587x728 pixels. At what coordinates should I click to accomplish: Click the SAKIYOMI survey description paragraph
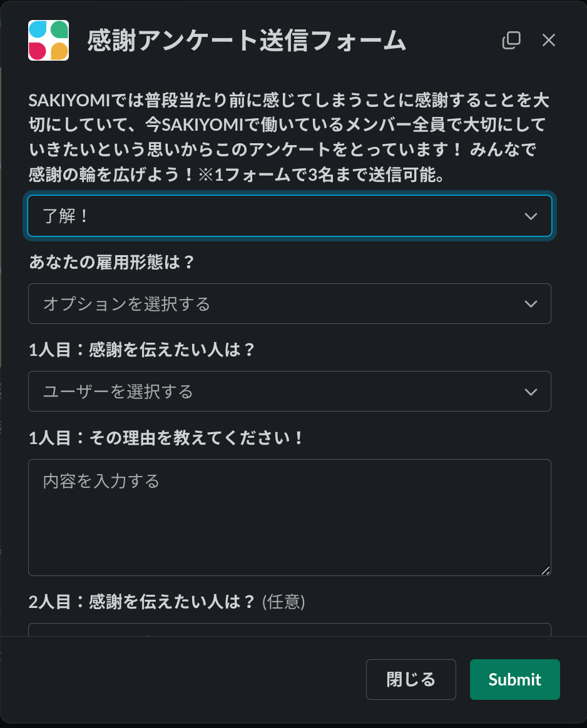click(289, 138)
